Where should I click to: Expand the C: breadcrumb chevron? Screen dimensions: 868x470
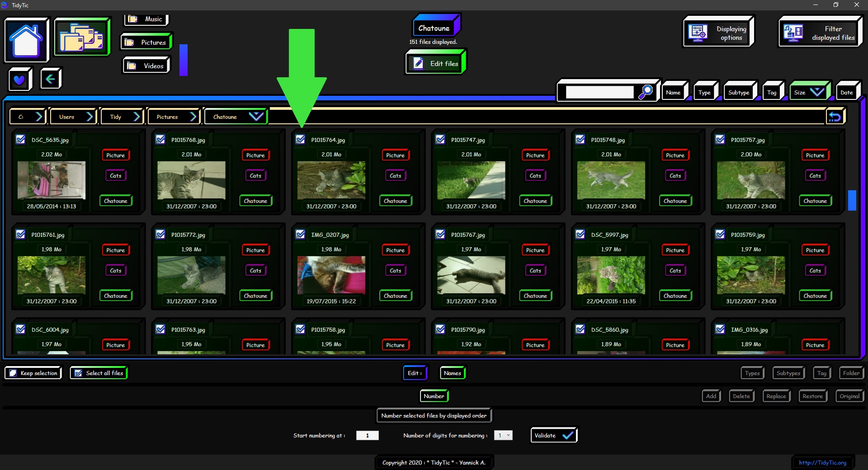pyautogui.click(x=38, y=117)
